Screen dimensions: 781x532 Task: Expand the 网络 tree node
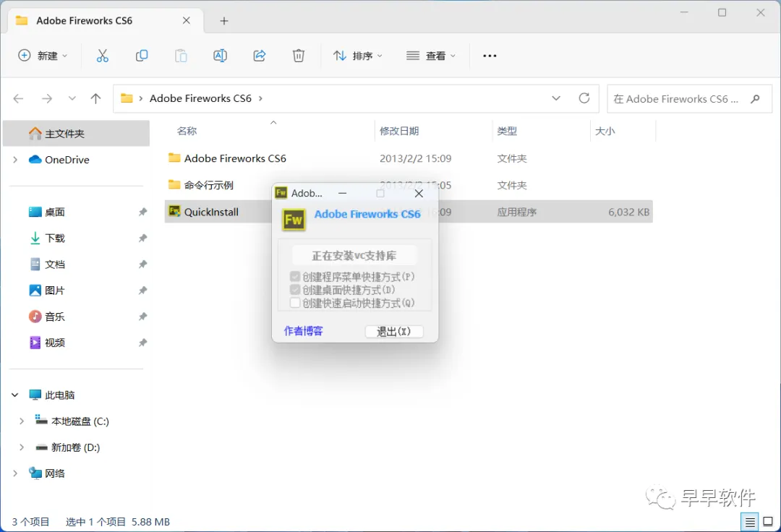pos(15,473)
